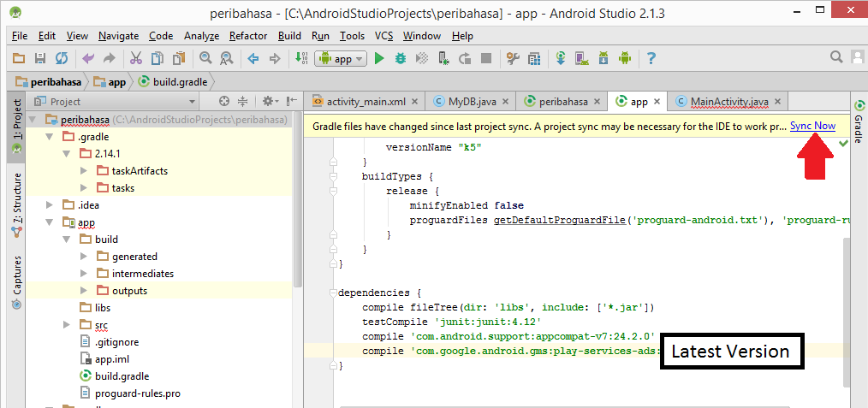The image size is (868, 408).
Task: Switch to the MainActivity.java tab
Action: pos(729,102)
